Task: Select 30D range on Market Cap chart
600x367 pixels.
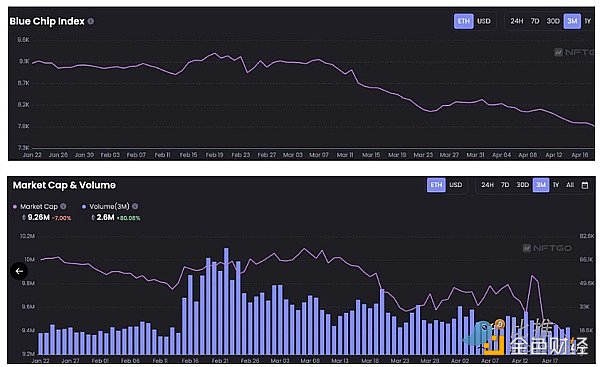Action: pos(523,185)
